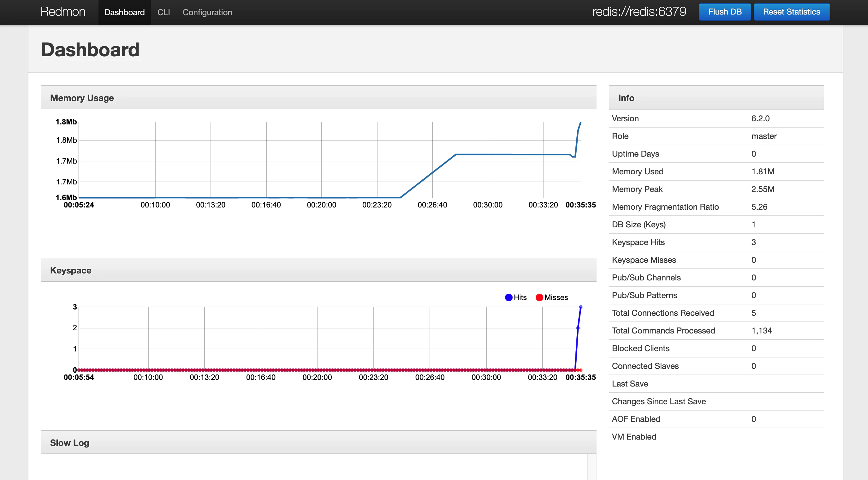Click the Reset Statistics button
This screenshot has height=480, width=868.
tap(791, 12)
